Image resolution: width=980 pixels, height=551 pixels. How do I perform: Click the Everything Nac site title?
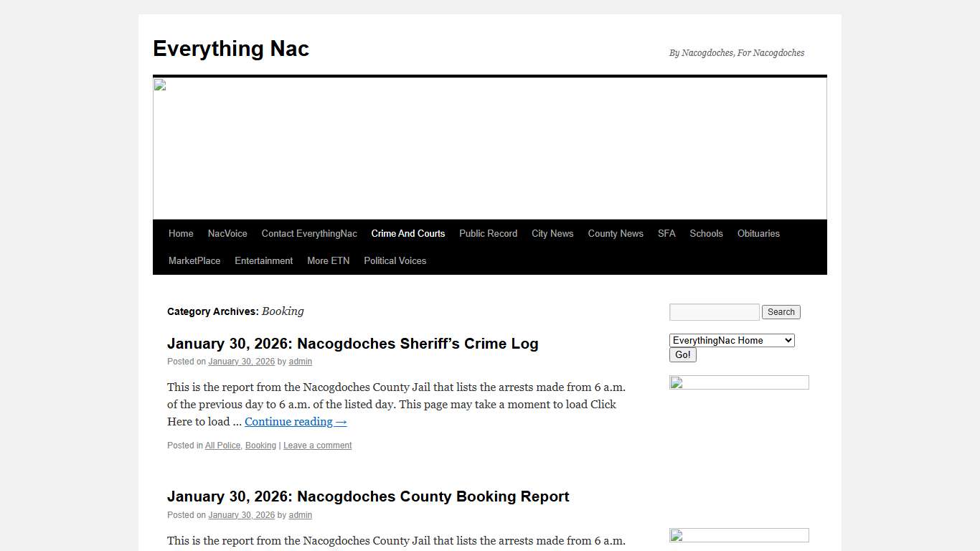(230, 49)
